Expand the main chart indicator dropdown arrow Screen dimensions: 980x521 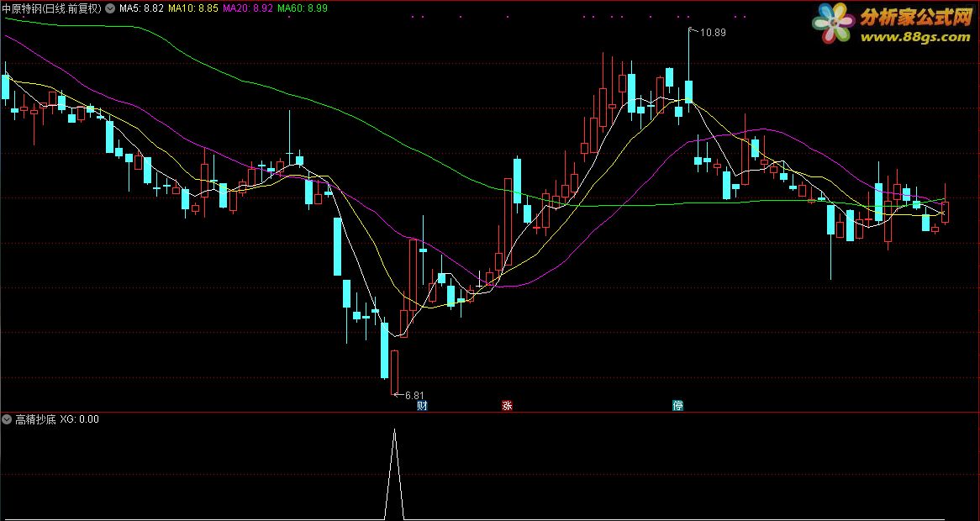pyautogui.click(x=111, y=8)
